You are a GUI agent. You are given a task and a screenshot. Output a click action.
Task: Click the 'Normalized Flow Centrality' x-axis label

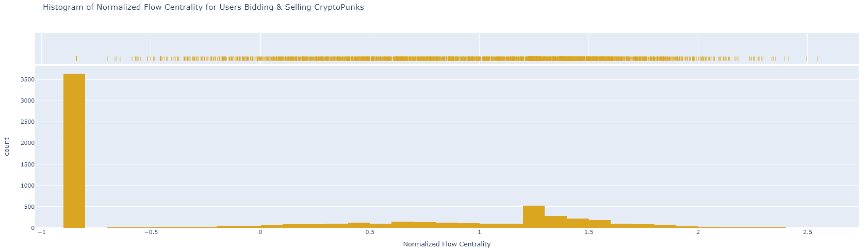447,244
